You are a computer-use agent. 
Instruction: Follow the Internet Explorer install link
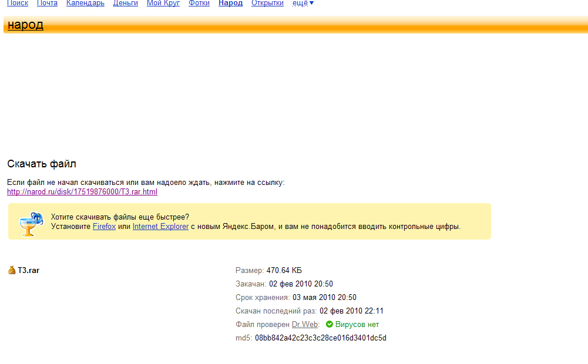point(160,227)
